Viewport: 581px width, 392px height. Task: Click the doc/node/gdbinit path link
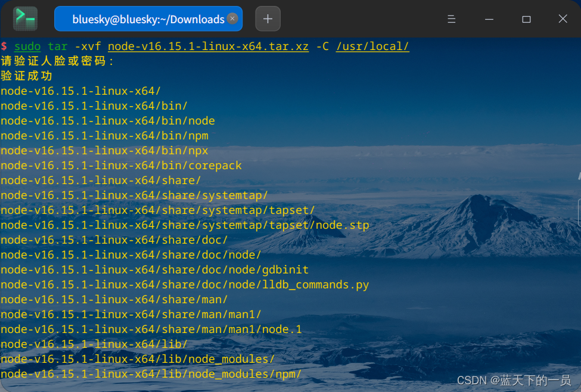pos(154,269)
